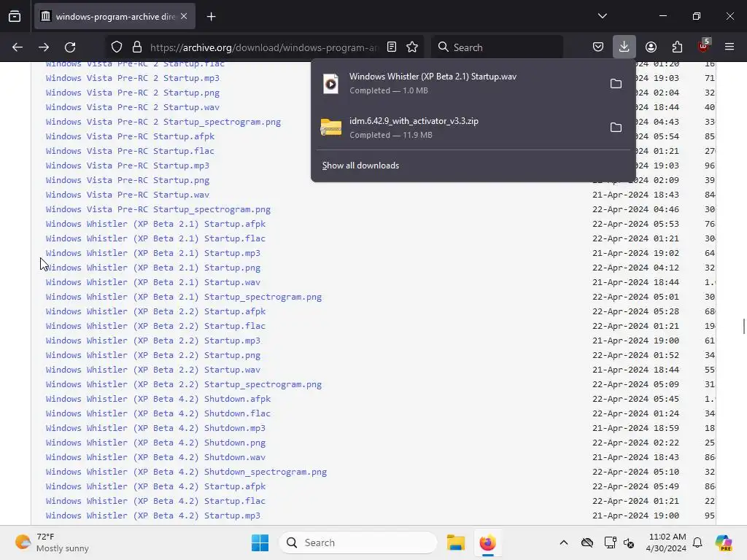Open Whistler XP Beta 4.2 Startup.mp3 link
This screenshot has width=747, height=560.
coord(153,516)
